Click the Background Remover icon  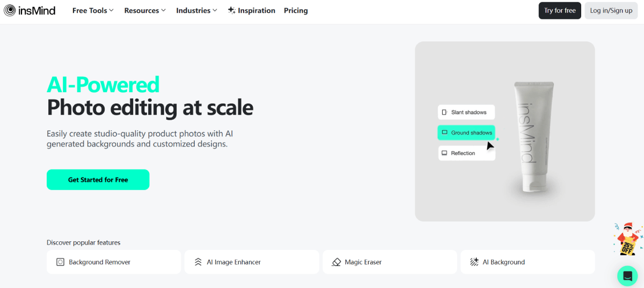click(x=61, y=262)
